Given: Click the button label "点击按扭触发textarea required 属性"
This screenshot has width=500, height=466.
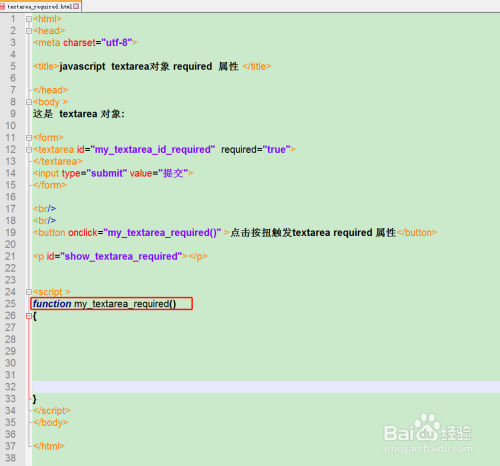Looking at the screenshot, I should (313, 233).
